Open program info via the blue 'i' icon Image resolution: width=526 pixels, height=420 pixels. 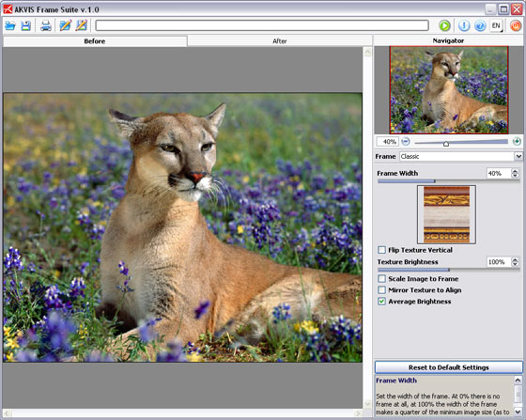[464, 25]
